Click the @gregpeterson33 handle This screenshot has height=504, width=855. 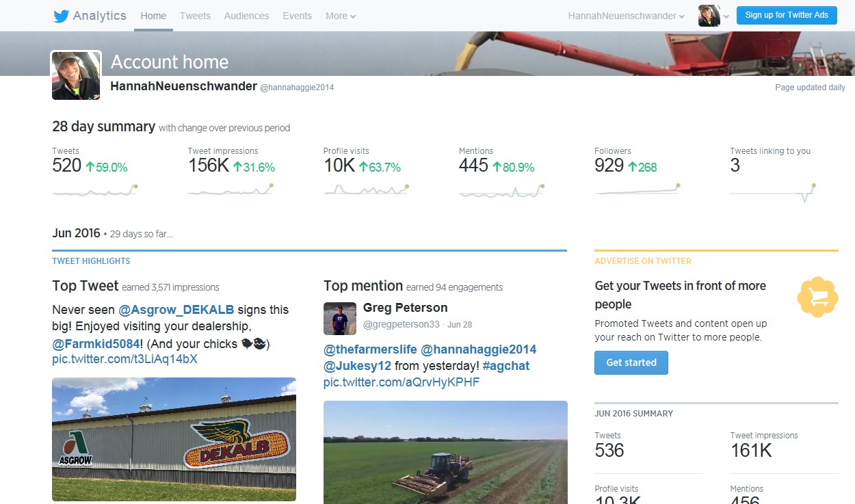coord(402,323)
